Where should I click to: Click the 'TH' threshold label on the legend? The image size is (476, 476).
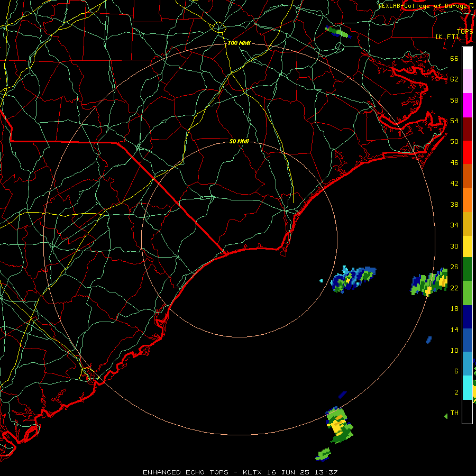(x=454, y=413)
